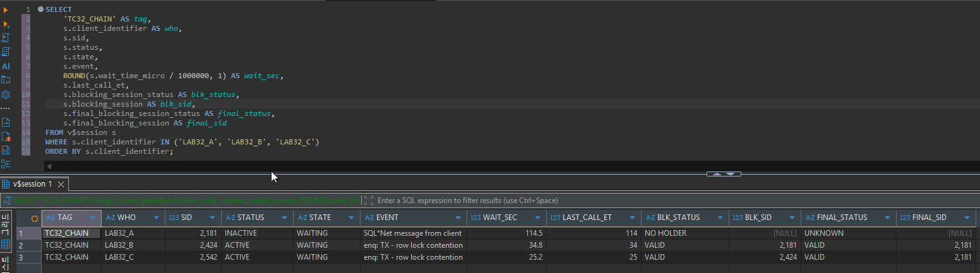Select row 1 by its row number
Screen dimensions: 980x273
(29, 233)
